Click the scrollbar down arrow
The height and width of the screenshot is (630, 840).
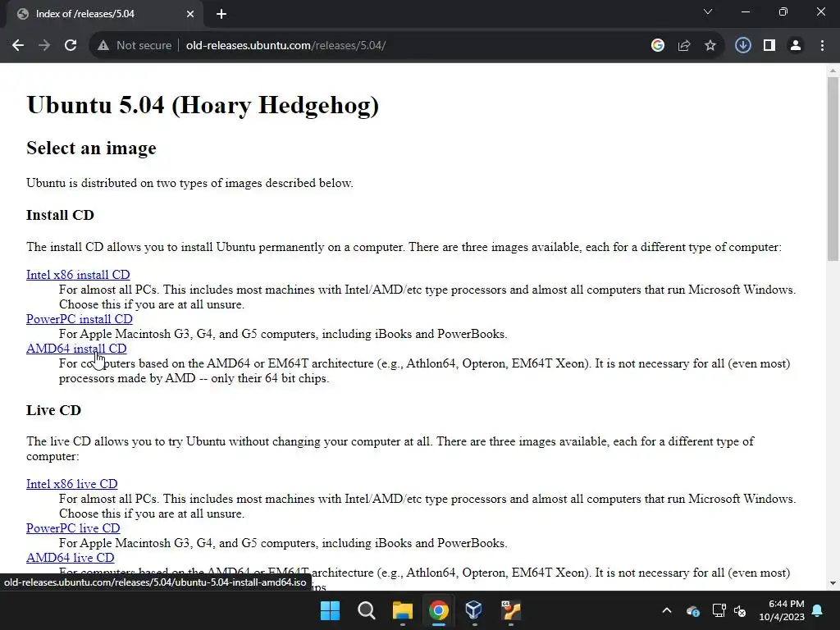point(833,583)
